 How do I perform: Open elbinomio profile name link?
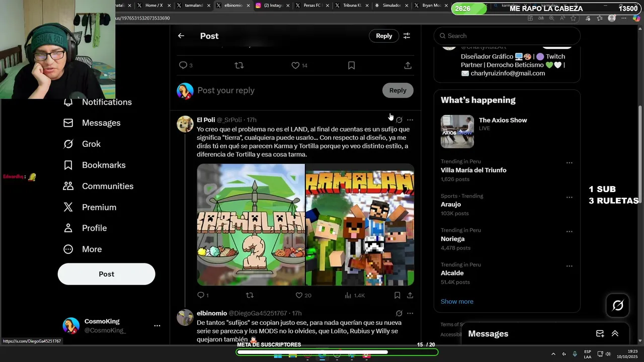click(x=212, y=313)
